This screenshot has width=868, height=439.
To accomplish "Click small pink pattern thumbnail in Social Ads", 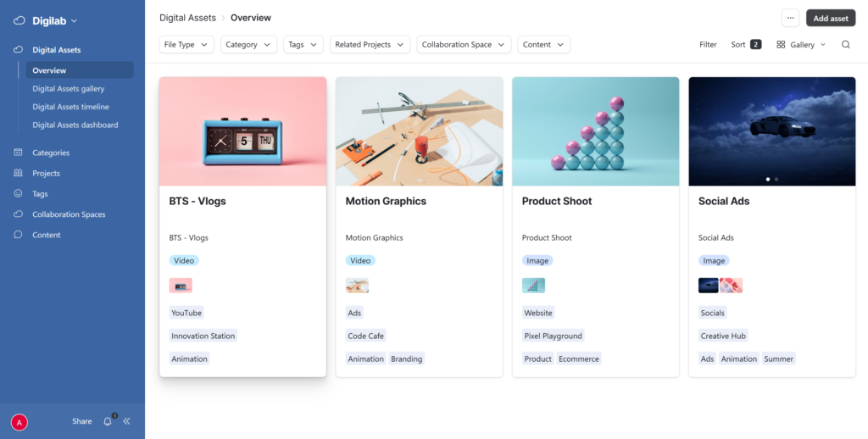I will tap(732, 286).
